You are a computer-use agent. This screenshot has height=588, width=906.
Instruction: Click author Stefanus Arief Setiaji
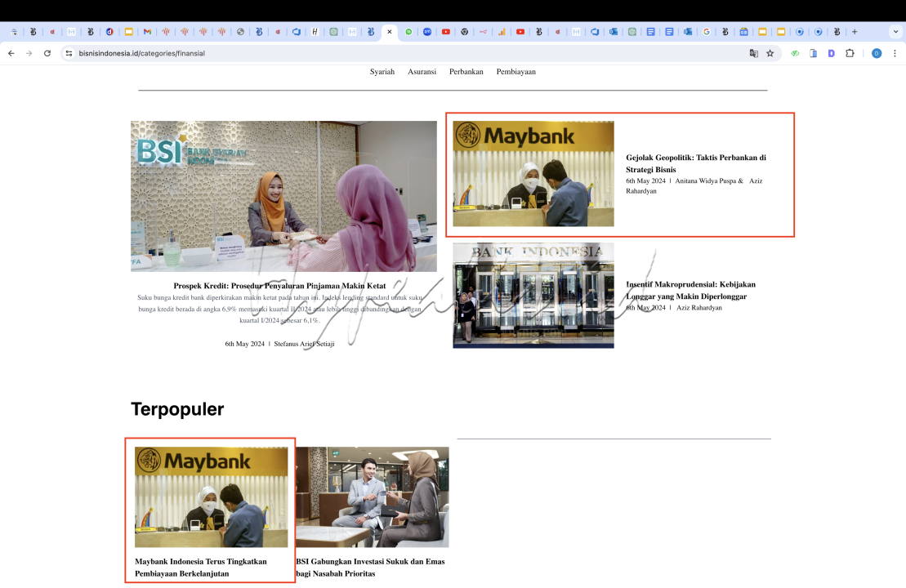pos(304,344)
